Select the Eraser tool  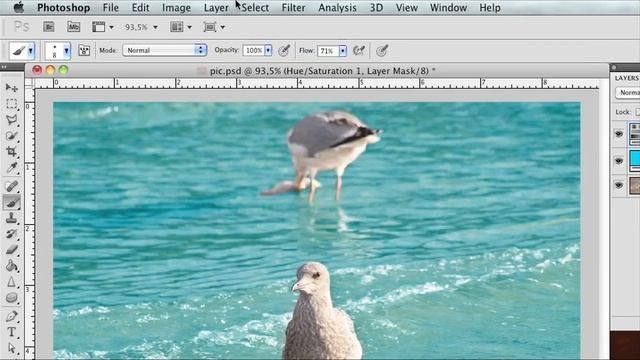[11, 250]
